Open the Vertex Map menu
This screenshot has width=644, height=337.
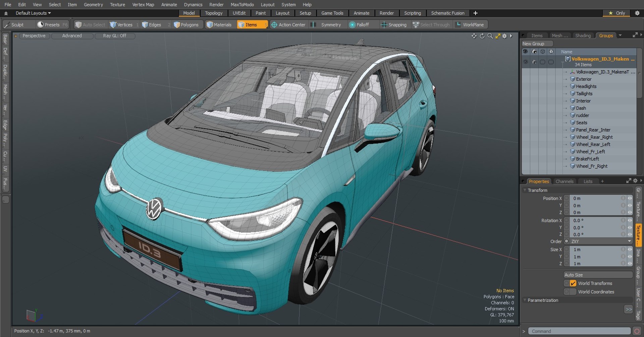[143, 5]
